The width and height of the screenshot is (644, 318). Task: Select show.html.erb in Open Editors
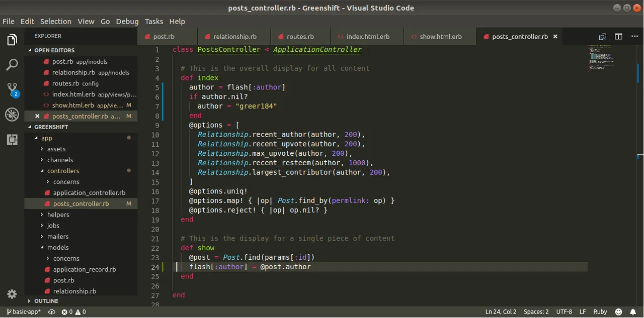pyautogui.click(x=81, y=105)
